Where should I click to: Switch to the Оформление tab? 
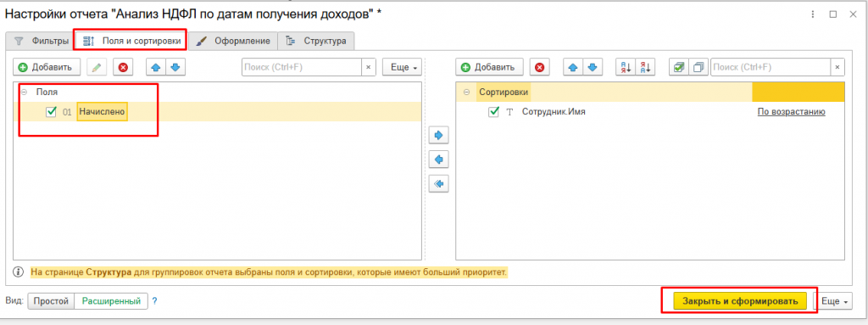click(x=232, y=41)
